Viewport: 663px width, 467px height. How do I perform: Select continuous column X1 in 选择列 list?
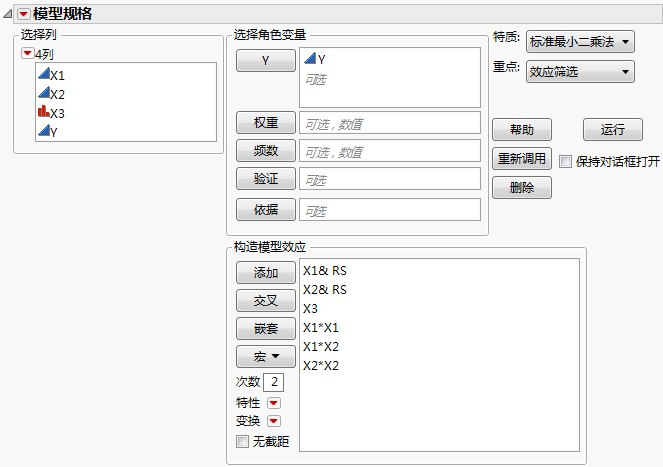point(51,74)
